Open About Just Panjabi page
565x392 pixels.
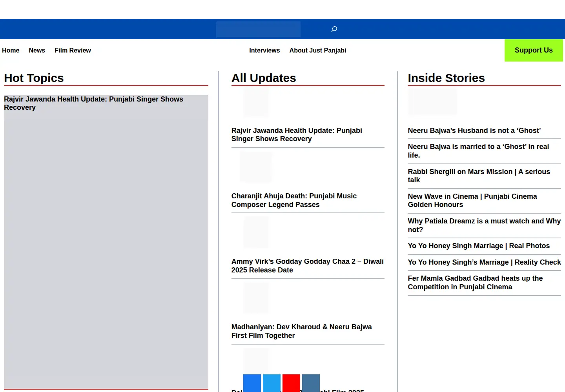[x=318, y=50]
